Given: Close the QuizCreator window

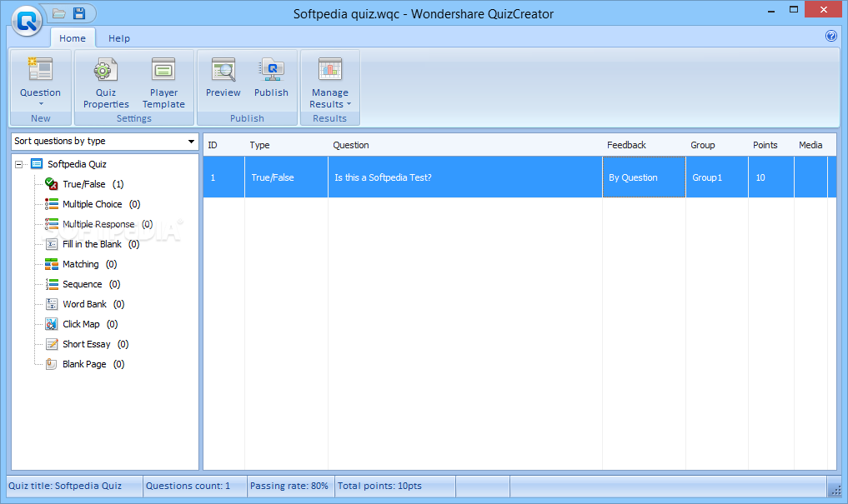Looking at the screenshot, I should coord(824,10).
